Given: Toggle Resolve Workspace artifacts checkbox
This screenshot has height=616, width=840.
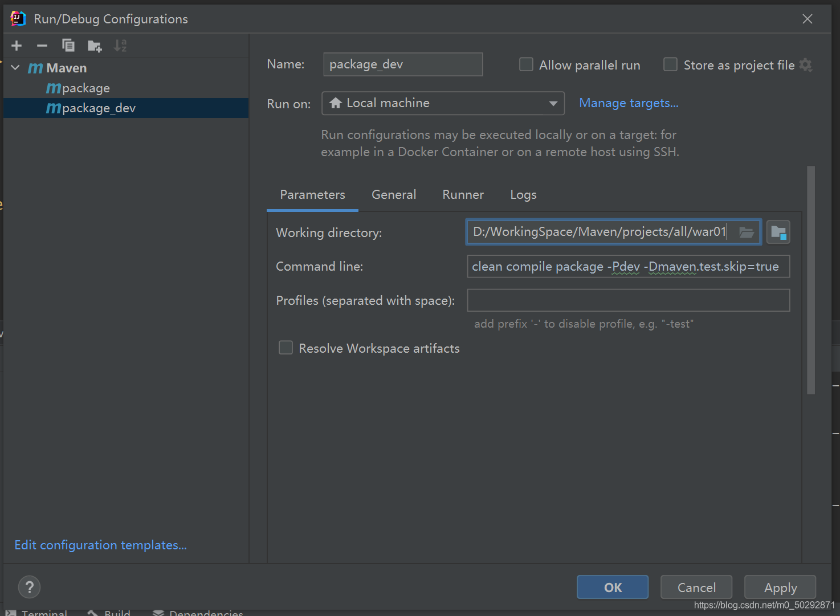Looking at the screenshot, I should pos(286,348).
